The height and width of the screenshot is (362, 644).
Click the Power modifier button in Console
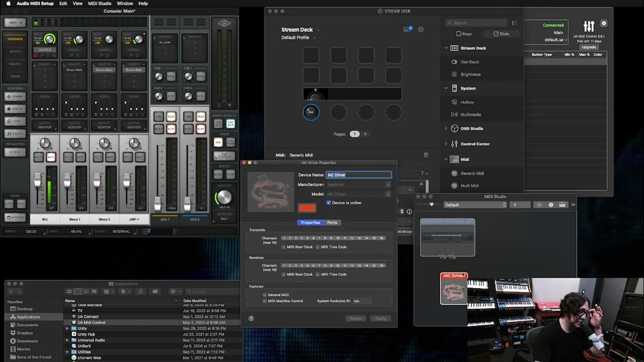(15, 97)
